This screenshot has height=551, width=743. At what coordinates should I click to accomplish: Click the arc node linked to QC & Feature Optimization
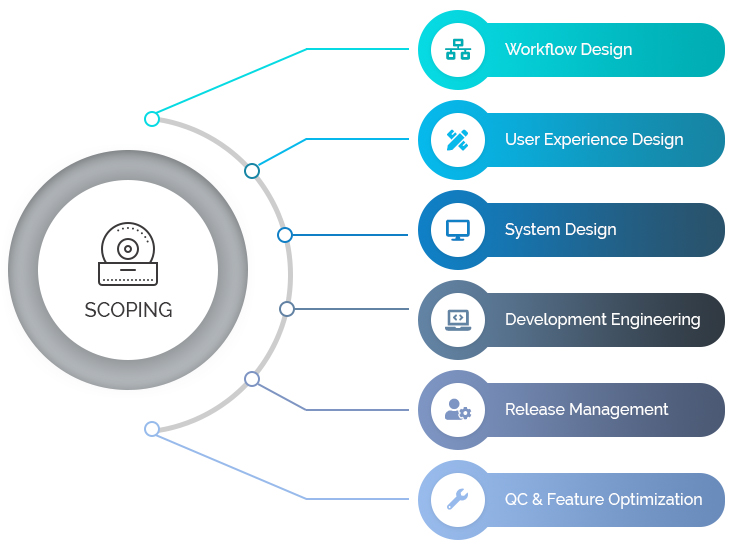pos(152,429)
